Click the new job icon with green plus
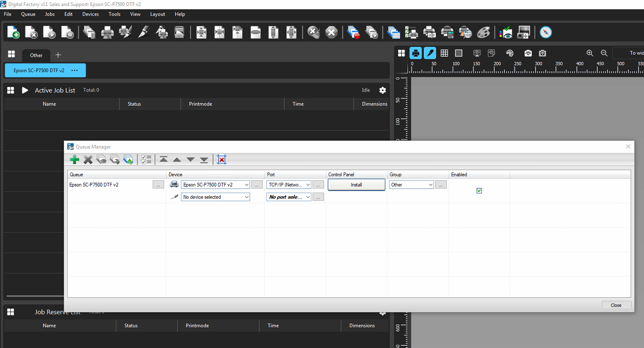The image size is (644, 348). pyautogui.click(x=13, y=32)
